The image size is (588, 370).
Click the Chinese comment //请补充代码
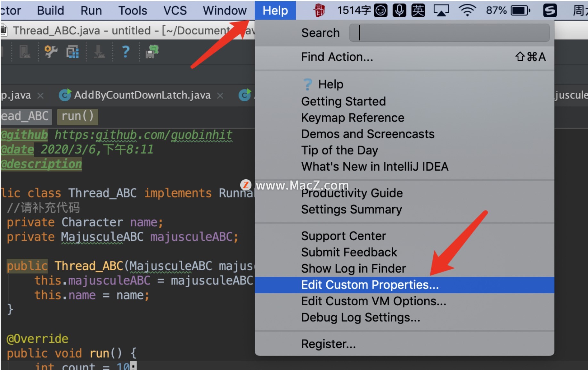[x=43, y=208]
